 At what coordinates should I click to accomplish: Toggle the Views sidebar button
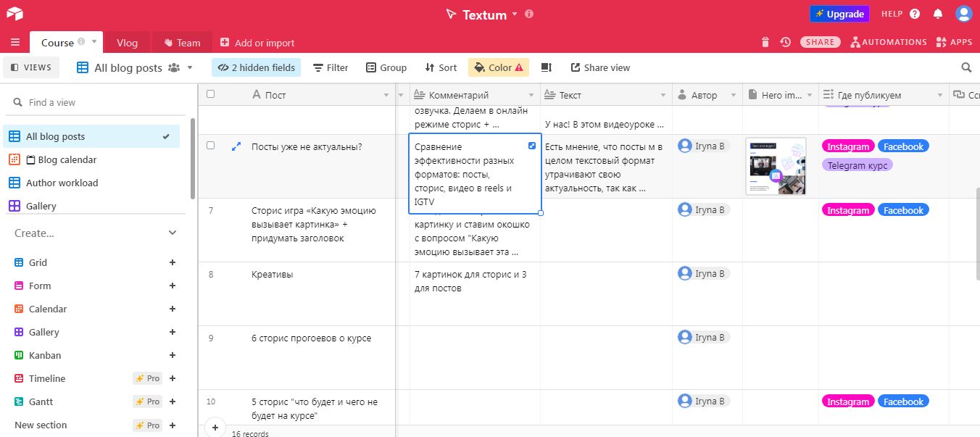[x=31, y=67]
